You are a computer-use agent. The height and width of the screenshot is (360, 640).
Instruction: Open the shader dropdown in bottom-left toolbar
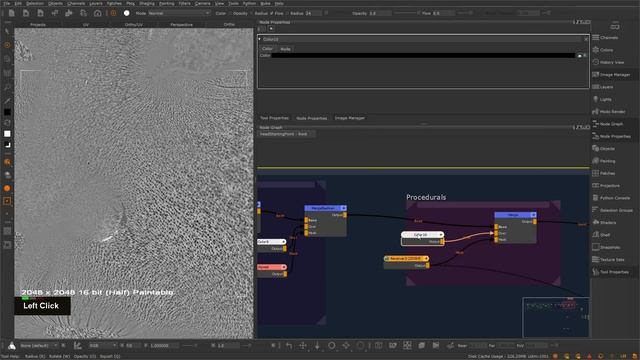[x=39, y=346]
